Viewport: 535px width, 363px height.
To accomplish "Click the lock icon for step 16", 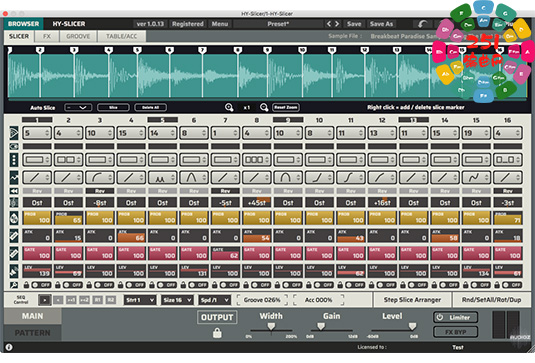I will (497, 285).
